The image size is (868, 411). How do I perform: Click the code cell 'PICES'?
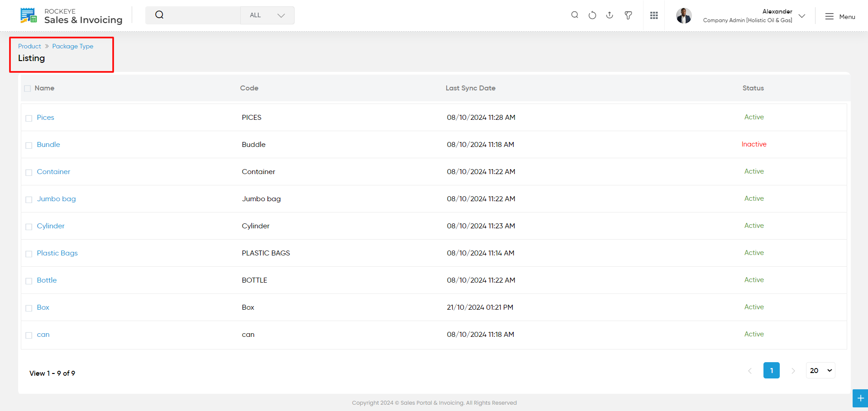252,118
